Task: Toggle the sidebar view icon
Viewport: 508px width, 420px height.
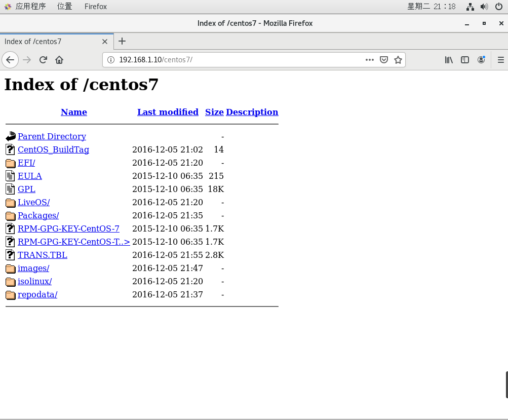Action: point(465,60)
